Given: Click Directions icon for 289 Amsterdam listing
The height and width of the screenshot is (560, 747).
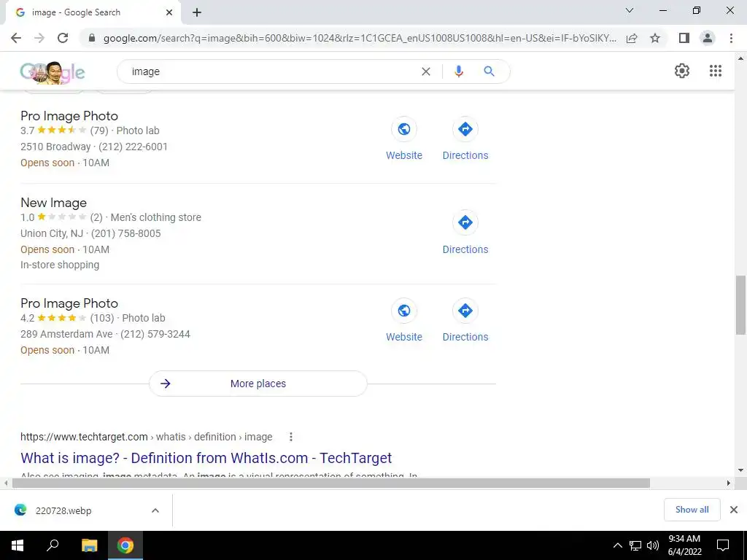Looking at the screenshot, I should 465,311.
